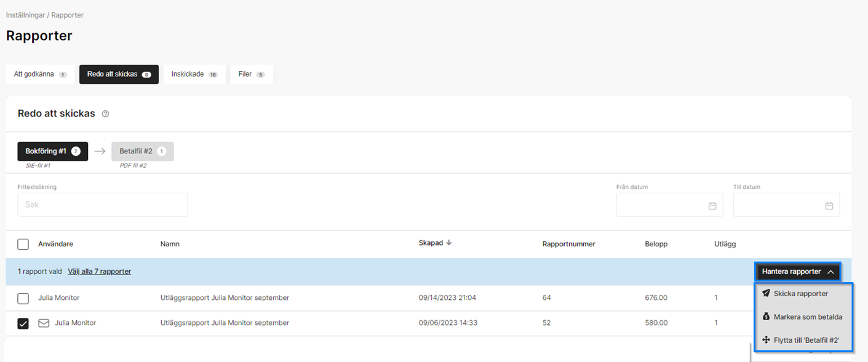Select the Betalfil #2 step button
This screenshot has width=868, height=362.
[x=142, y=151]
